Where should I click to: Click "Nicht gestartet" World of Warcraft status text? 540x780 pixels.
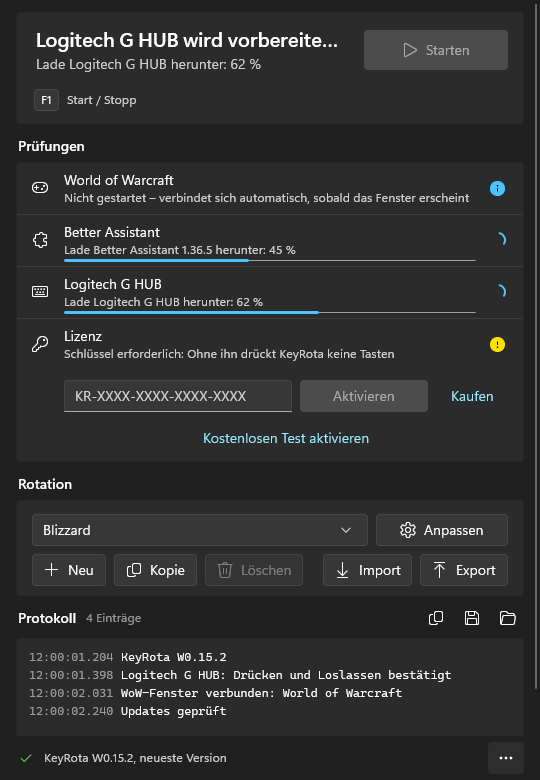267,198
